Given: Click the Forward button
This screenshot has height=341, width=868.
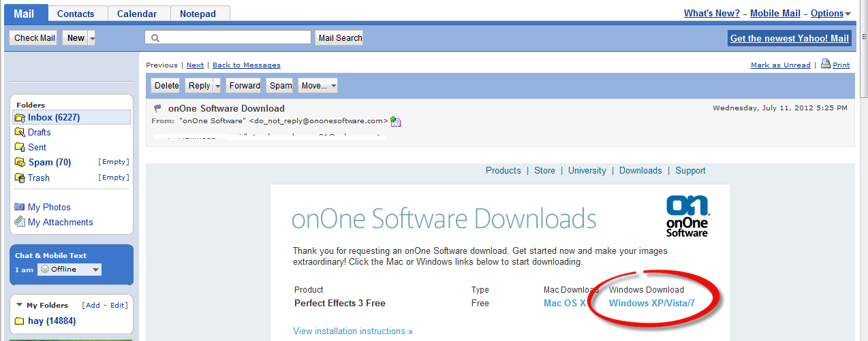Looking at the screenshot, I should coord(245,86).
